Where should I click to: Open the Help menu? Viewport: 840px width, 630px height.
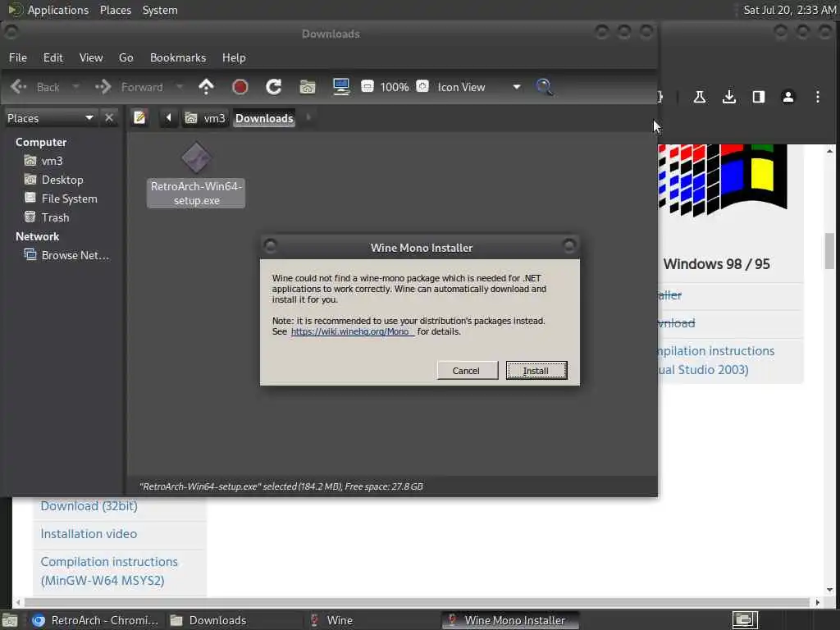tap(234, 57)
